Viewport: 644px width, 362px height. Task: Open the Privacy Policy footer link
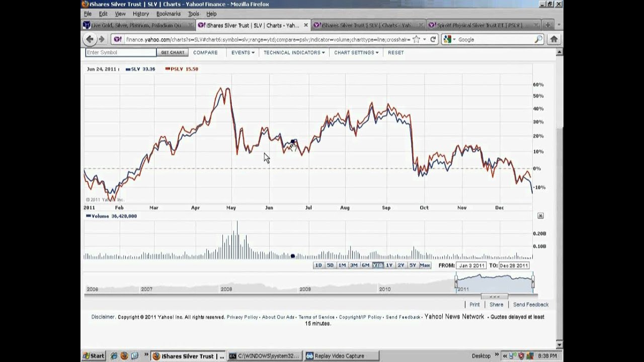click(243, 317)
